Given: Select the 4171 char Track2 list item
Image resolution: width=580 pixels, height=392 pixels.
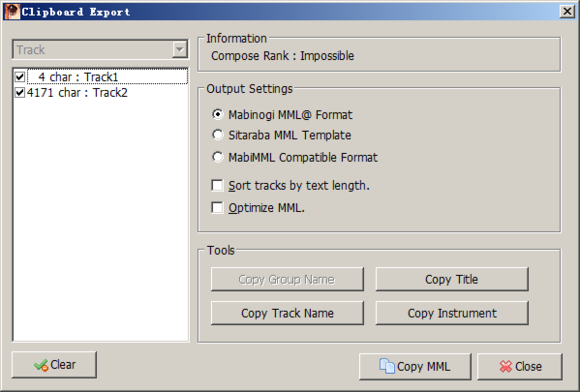Looking at the screenshot, I should (77, 92).
